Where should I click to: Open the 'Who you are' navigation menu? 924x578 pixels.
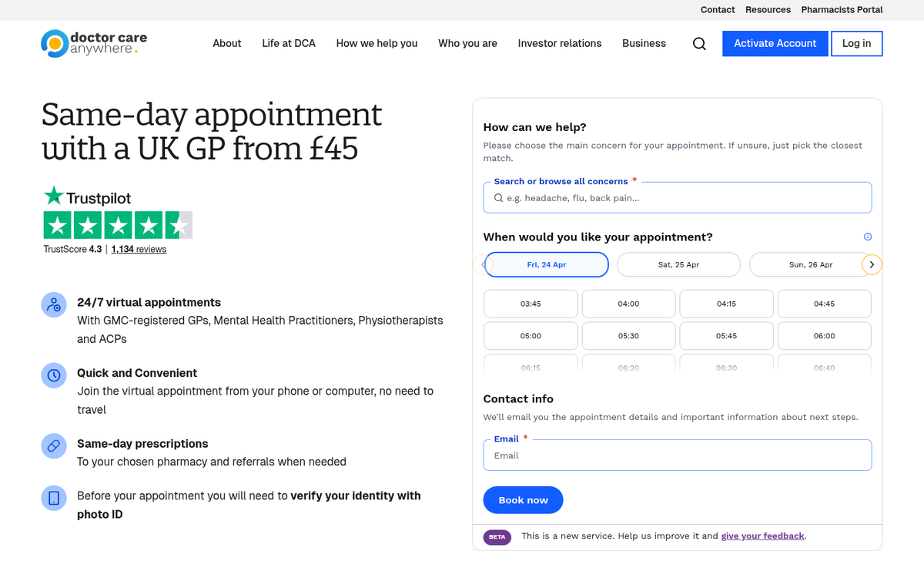pyautogui.click(x=467, y=44)
